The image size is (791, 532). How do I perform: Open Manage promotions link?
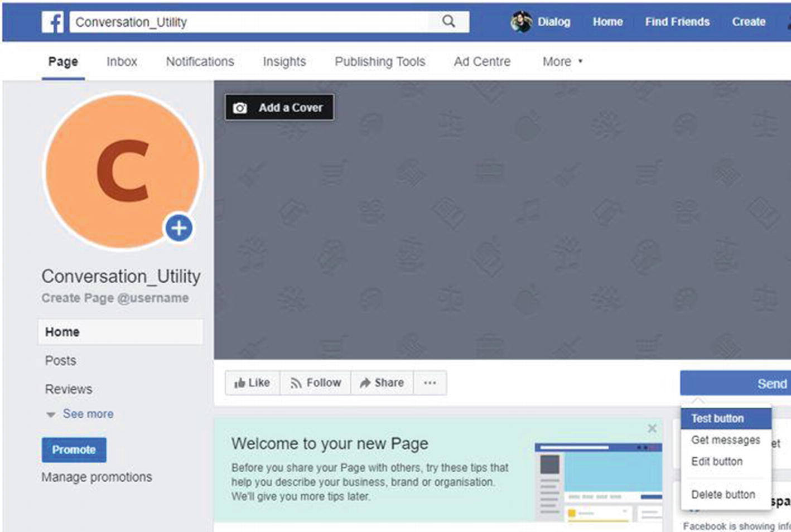click(97, 477)
